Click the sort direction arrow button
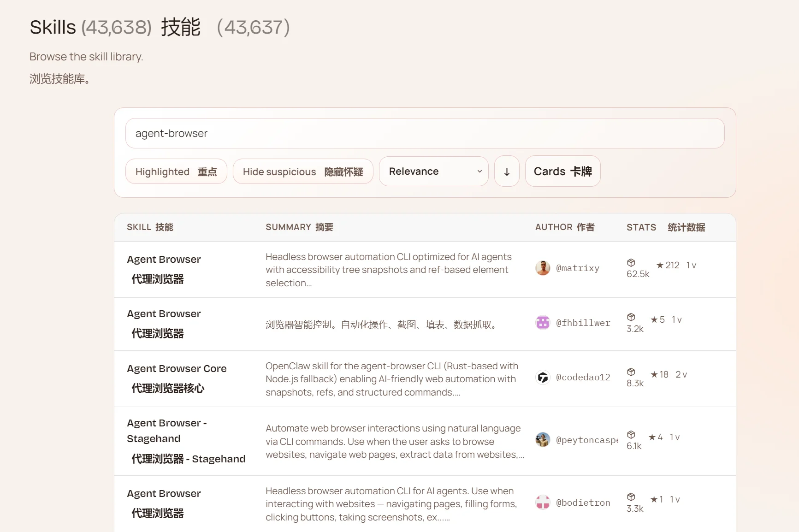 (507, 171)
